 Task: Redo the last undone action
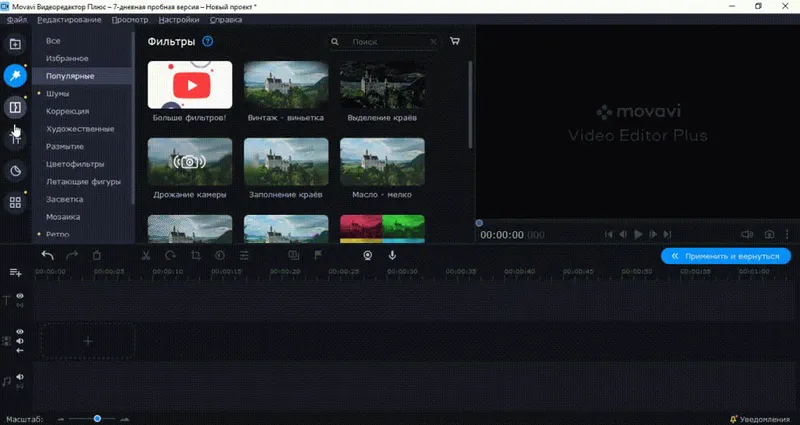72,256
